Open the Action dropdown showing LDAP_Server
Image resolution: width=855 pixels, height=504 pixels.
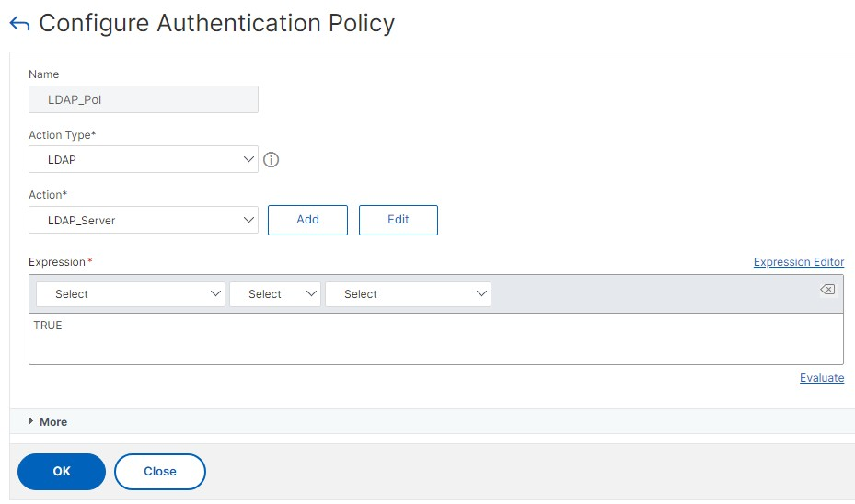pos(144,220)
